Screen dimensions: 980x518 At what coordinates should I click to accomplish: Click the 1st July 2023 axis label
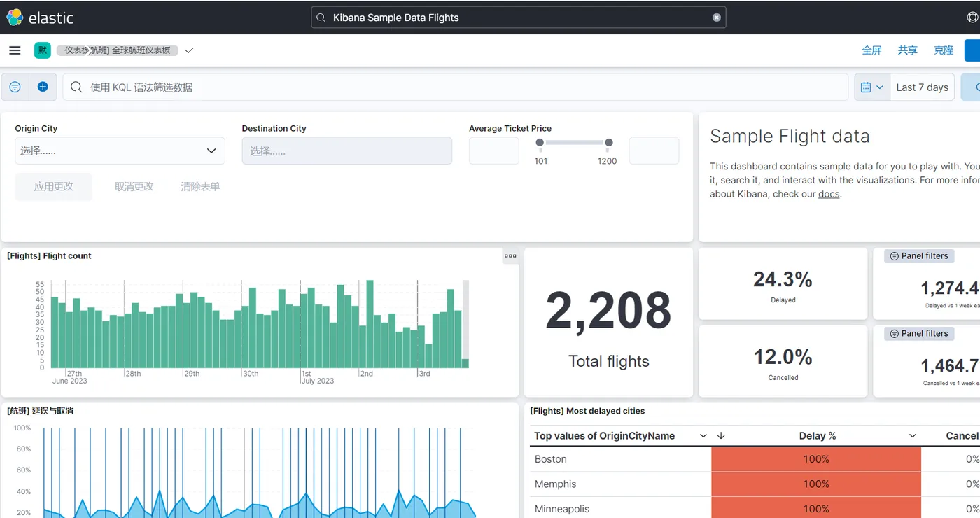318,377
